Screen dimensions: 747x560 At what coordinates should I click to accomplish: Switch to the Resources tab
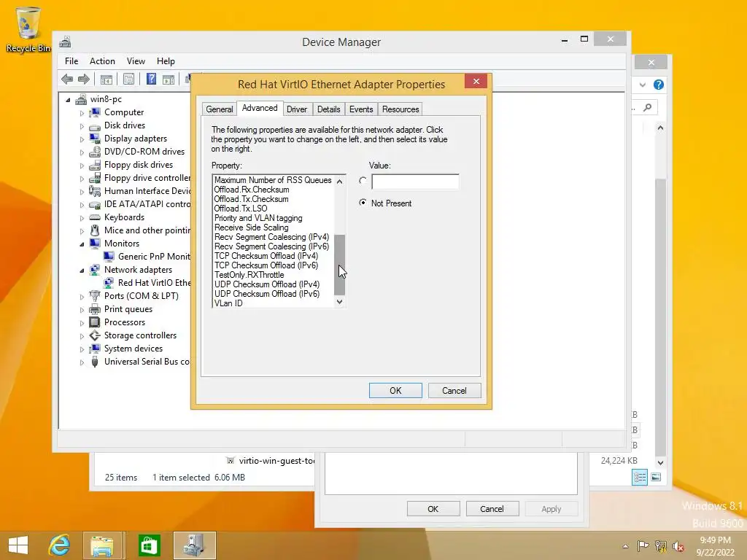click(x=400, y=109)
